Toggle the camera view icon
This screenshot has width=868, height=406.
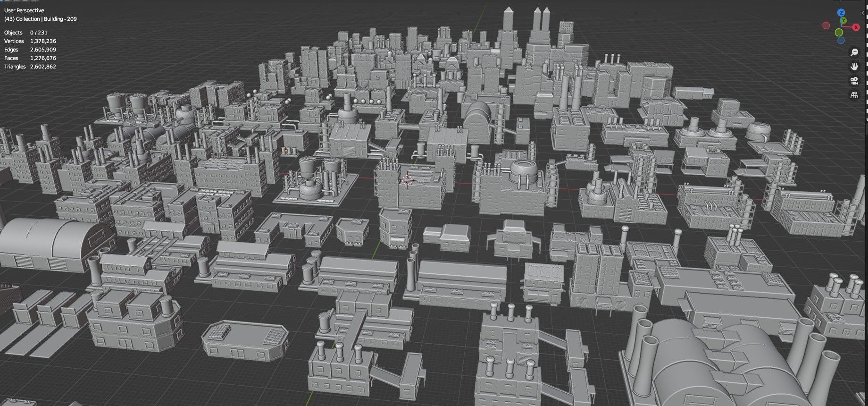coord(854,81)
